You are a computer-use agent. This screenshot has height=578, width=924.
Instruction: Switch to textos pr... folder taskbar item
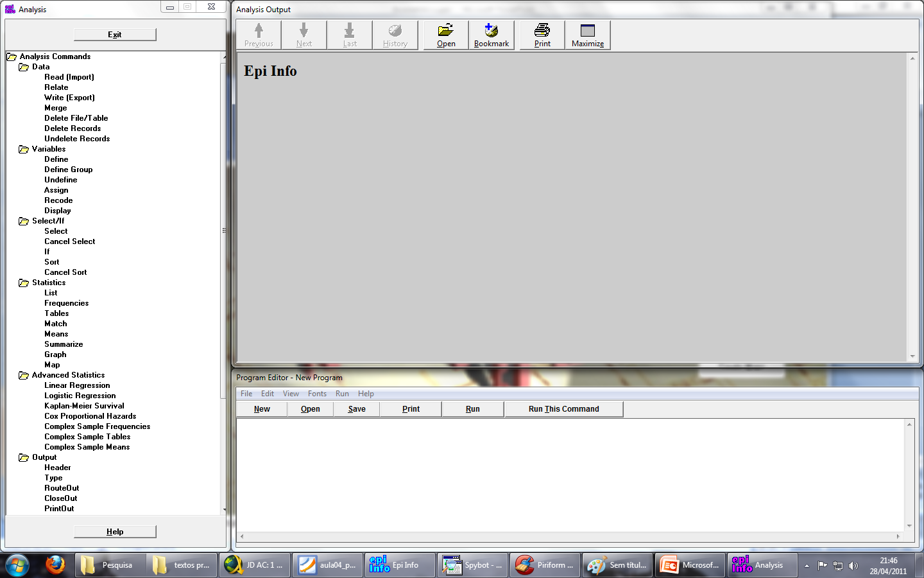coord(182,565)
